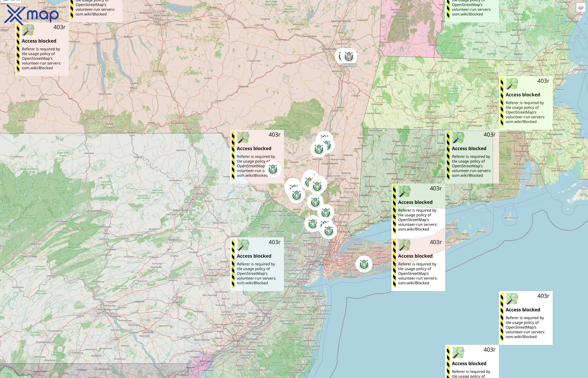Select the Bottle Depot marker above New Paltz
588x378 pixels.
(319, 149)
